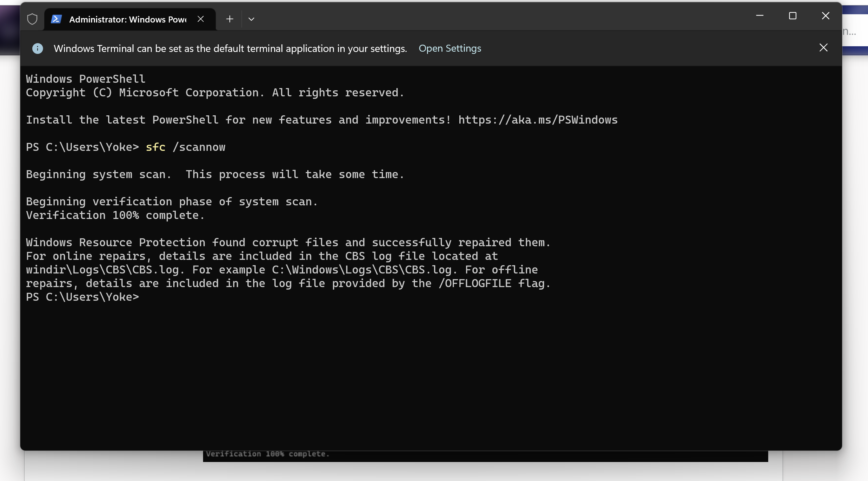Click the PowerShell icon in the tab
Screen dimensions: 868x481
click(x=56, y=19)
